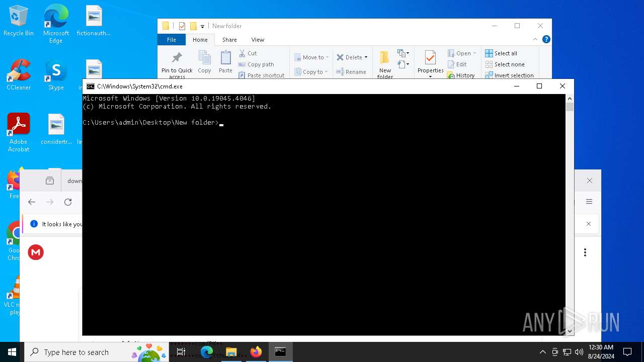The height and width of the screenshot is (362, 644).
Task: Open the New item dropdown in Explorer
Action: [403, 53]
